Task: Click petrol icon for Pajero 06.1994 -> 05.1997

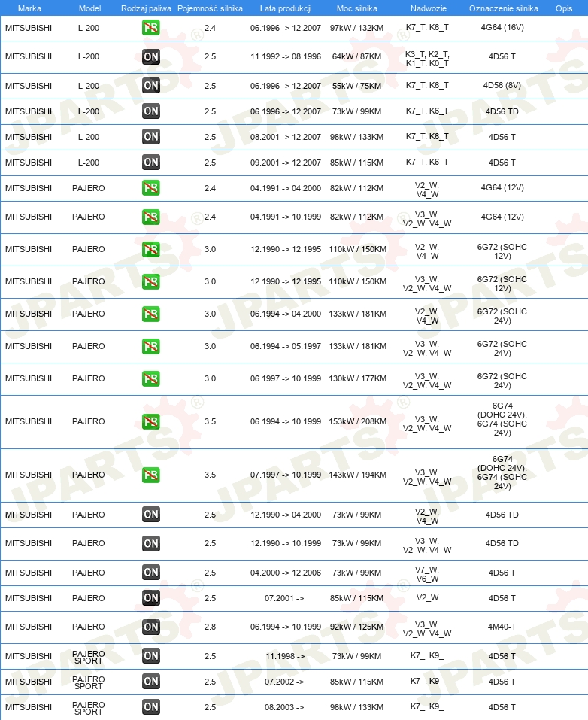Action: tap(150, 346)
